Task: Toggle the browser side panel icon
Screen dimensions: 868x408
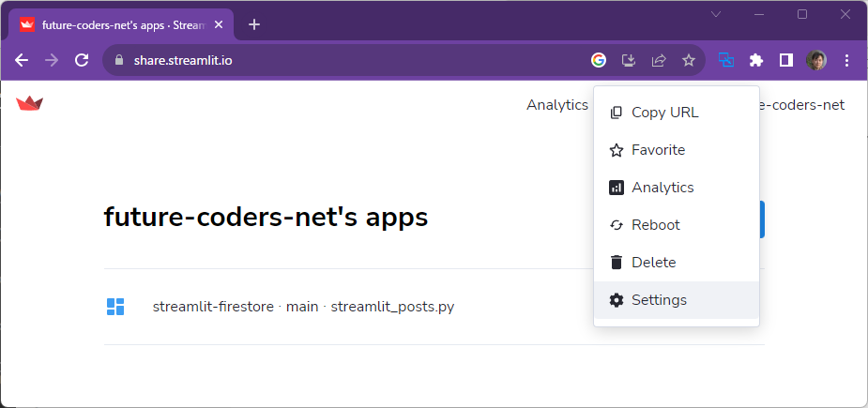Action: [786, 60]
